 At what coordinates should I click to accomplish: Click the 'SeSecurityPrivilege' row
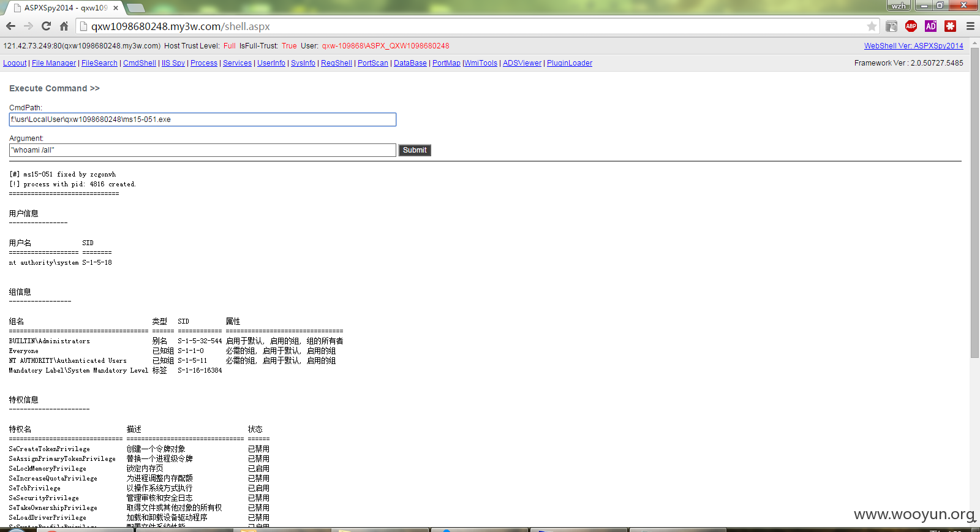(139, 498)
